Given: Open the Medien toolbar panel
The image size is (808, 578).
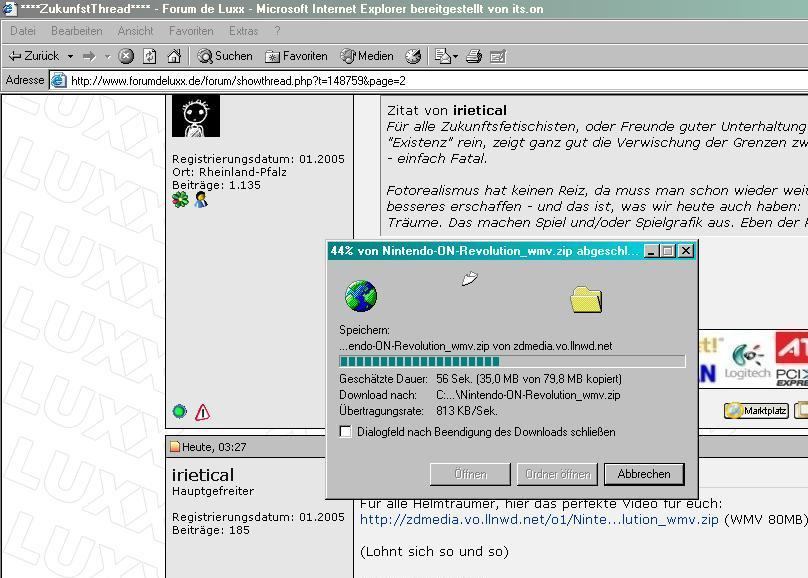Looking at the screenshot, I should click(x=367, y=56).
